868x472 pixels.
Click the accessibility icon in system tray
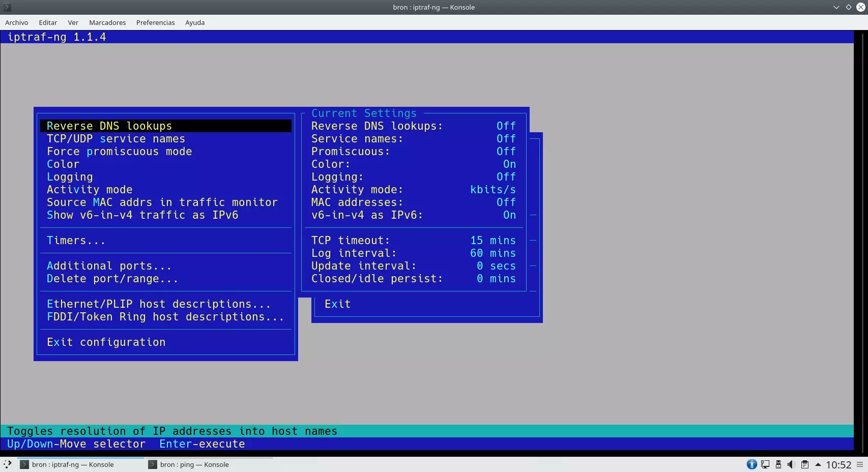pos(751,464)
